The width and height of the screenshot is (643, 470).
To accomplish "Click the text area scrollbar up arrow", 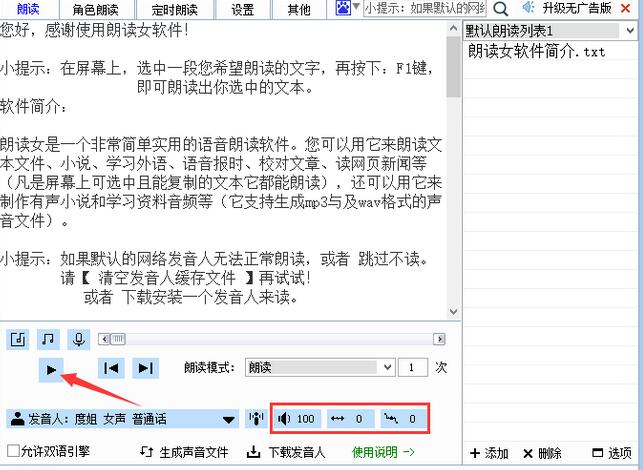I will click(453, 28).
